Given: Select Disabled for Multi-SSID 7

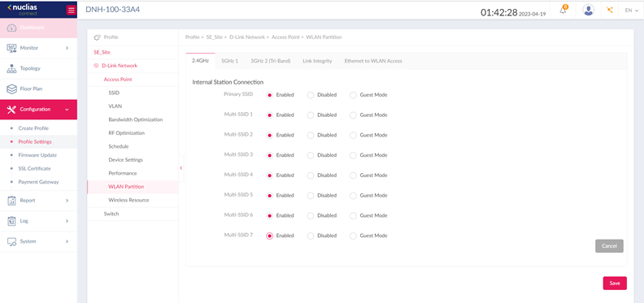Looking at the screenshot, I should point(311,236).
